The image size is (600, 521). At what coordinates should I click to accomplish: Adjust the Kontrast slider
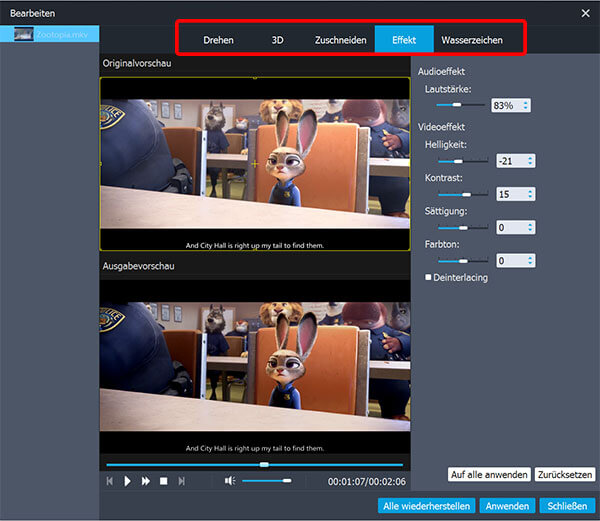pyautogui.click(x=463, y=194)
